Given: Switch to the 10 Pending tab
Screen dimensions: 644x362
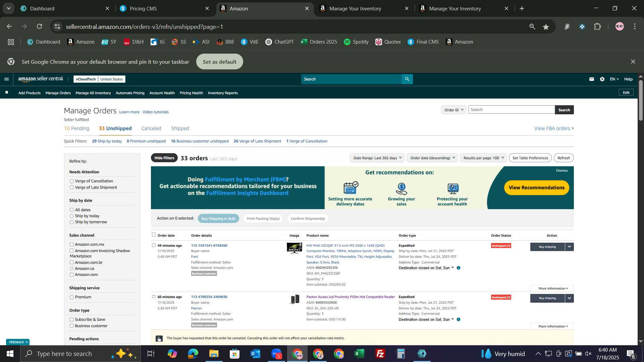Looking at the screenshot, I should pyautogui.click(x=76, y=128).
